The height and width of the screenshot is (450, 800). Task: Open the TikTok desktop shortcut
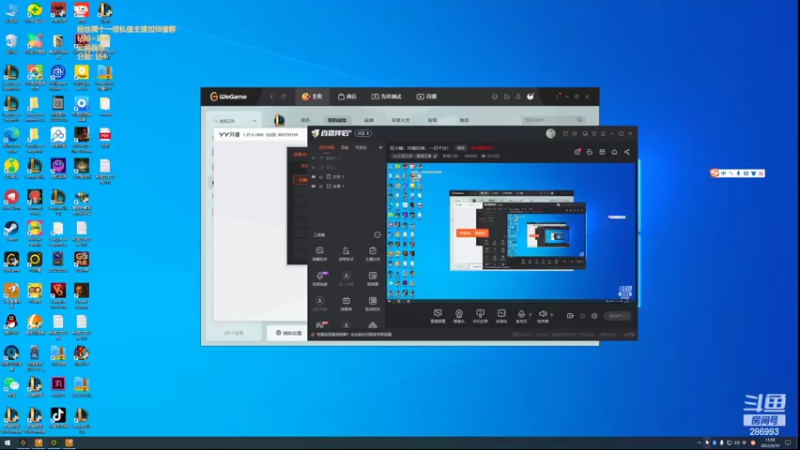(58, 418)
